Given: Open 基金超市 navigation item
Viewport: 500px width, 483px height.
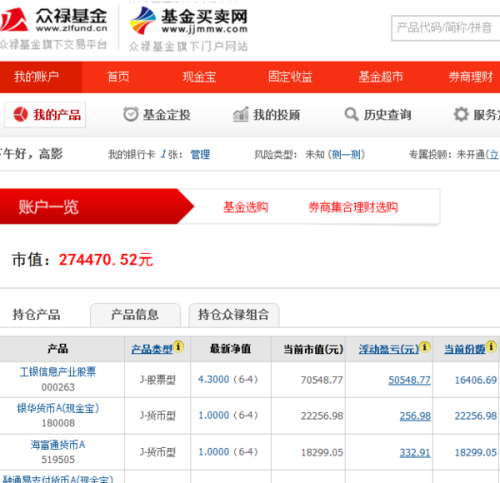Looking at the screenshot, I should point(381,77).
